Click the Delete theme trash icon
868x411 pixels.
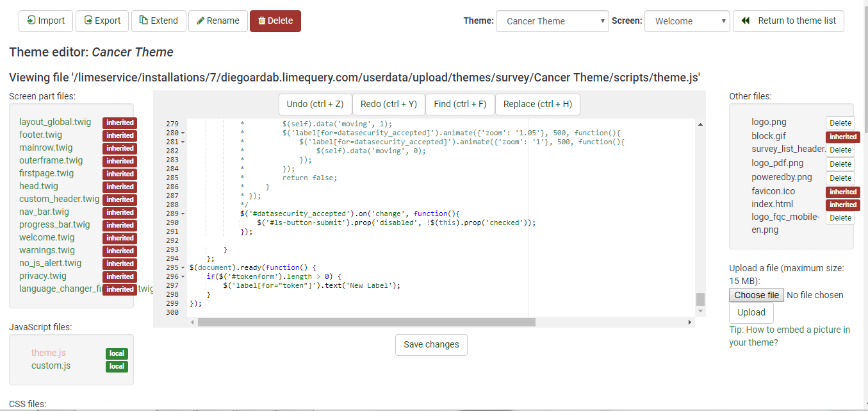pos(261,21)
